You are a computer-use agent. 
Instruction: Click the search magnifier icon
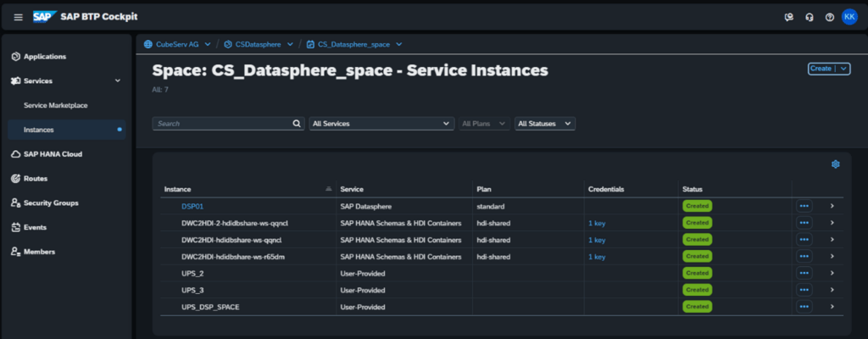tap(297, 124)
